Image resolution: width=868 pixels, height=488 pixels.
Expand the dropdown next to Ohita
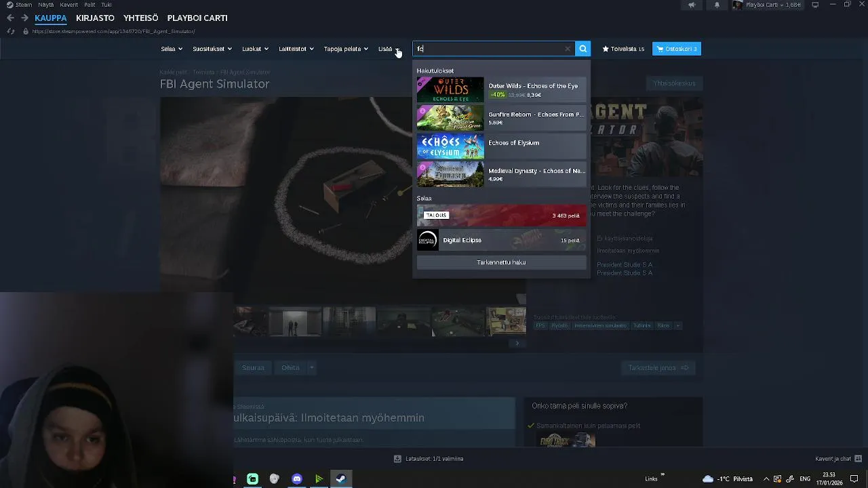point(311,367)
